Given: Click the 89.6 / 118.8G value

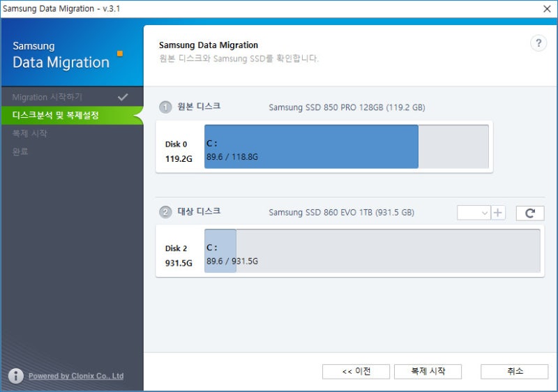Looking at the screenshot, I should (x=232, y=157).
